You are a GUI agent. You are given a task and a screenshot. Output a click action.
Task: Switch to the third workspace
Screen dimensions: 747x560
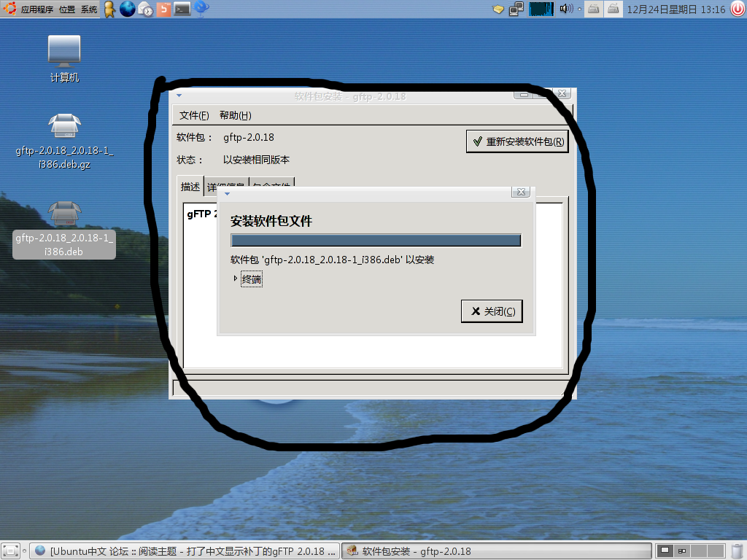(x=700, y=551)
